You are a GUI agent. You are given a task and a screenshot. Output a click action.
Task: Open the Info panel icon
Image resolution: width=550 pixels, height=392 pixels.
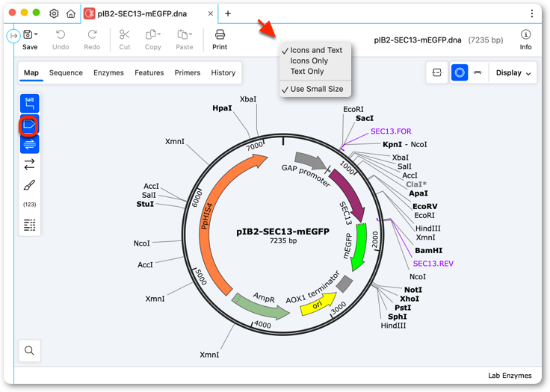point(525,34)
